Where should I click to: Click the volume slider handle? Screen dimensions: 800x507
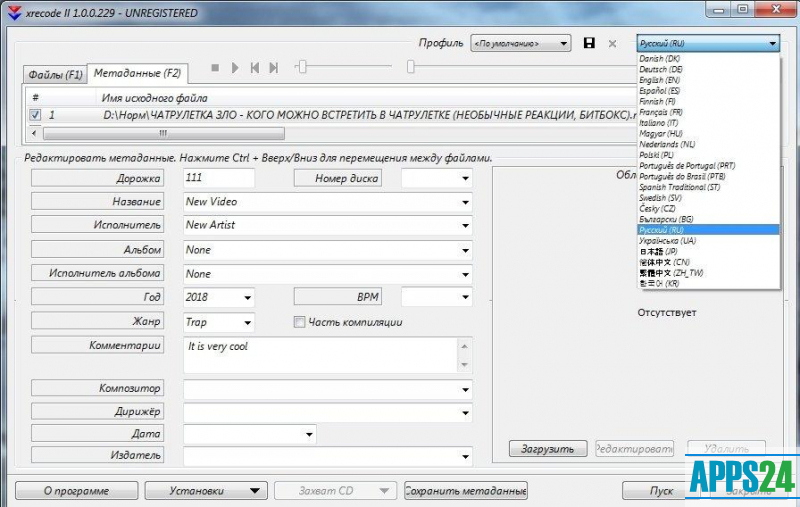pyautogui.click(x=302, y=66)
